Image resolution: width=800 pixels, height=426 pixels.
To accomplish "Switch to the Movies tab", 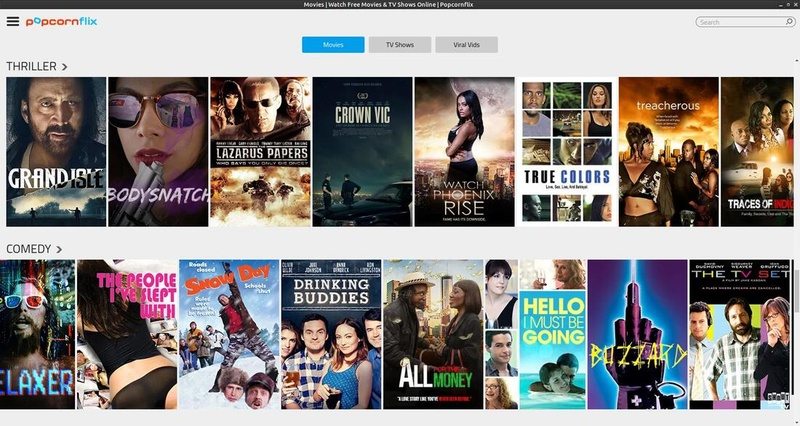I will click(333, 44).
